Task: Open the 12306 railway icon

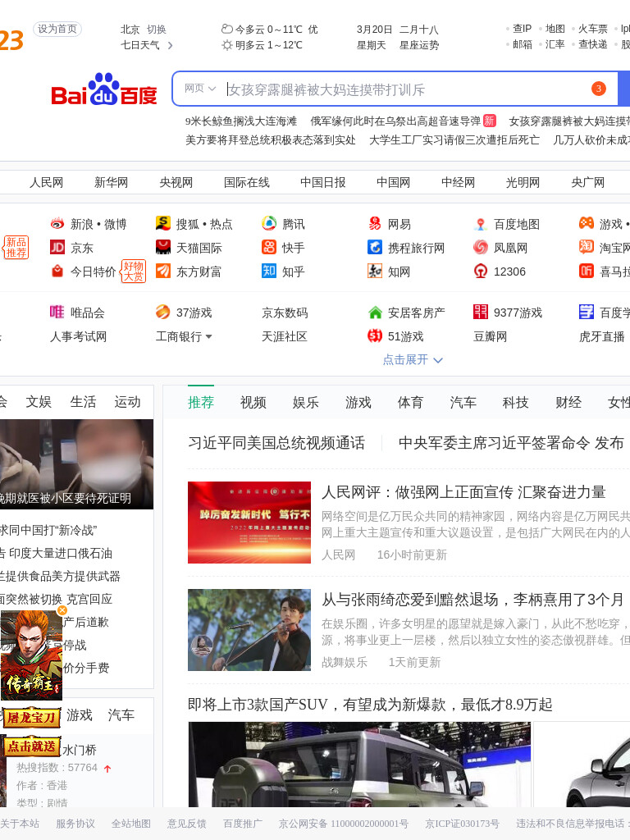Action: pos(481,271)
